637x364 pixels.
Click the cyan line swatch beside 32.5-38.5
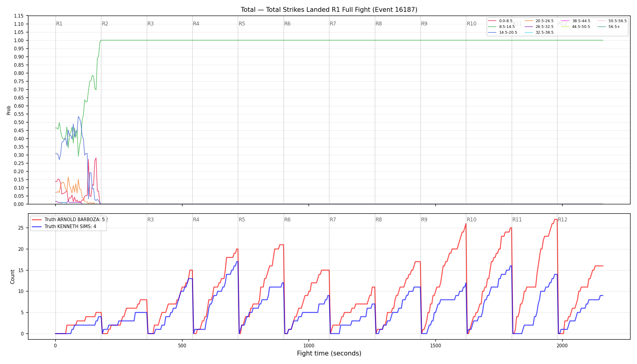click(529, 32)
